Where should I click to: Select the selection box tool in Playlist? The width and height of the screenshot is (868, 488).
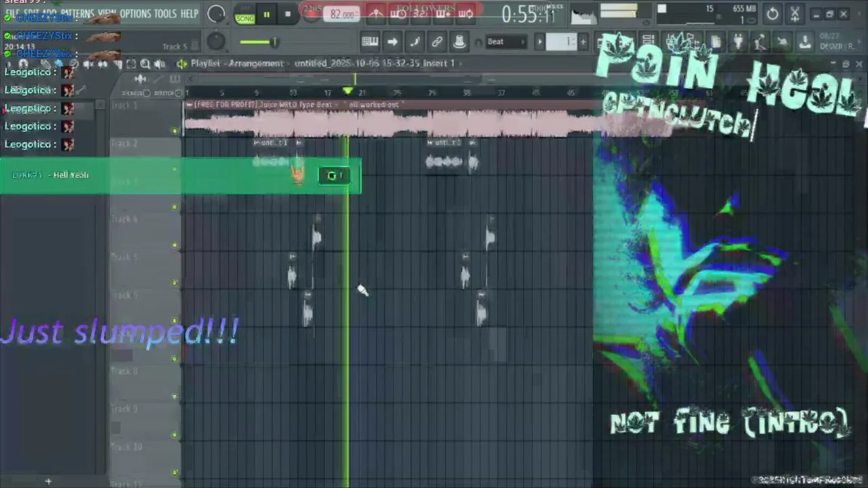131,64
